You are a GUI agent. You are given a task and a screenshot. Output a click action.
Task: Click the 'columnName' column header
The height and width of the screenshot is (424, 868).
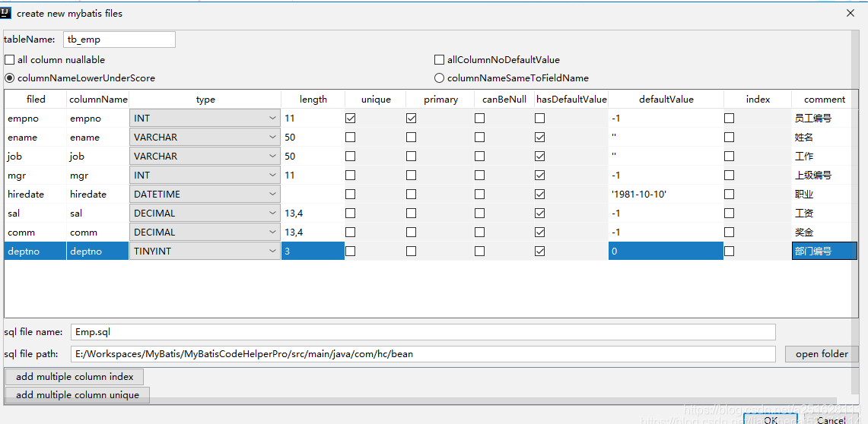[x=98, y=100]
